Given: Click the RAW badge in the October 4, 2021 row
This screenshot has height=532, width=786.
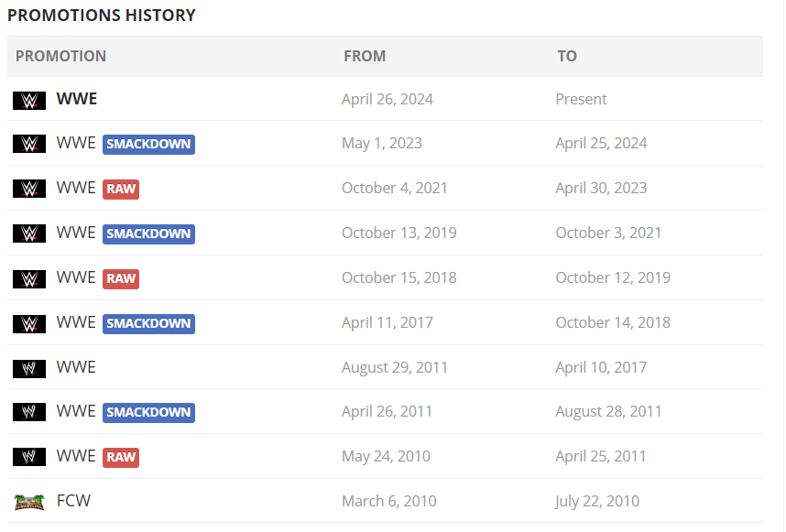Looking at the screenshot, I should pyautogui.click(x=121, y=190).
